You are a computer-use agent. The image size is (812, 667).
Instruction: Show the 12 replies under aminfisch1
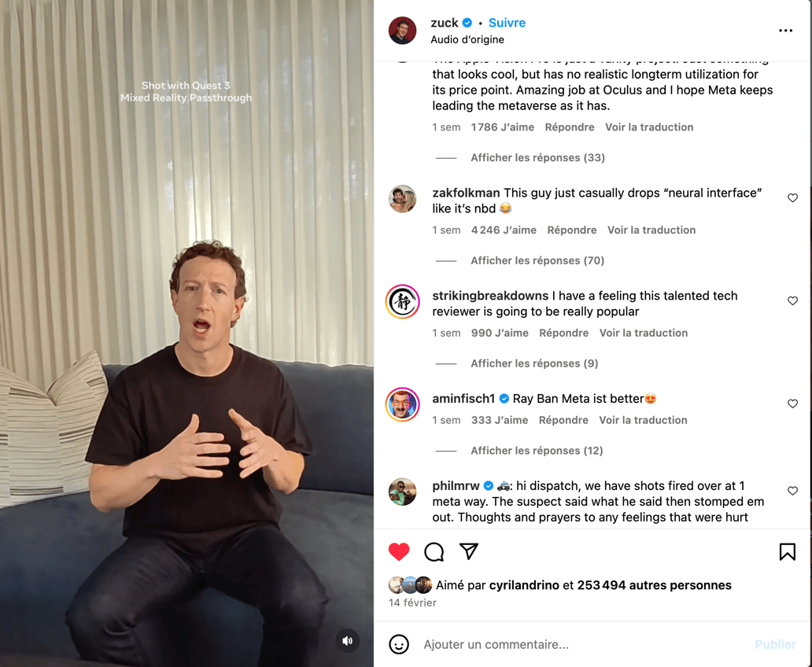[537, 451]
